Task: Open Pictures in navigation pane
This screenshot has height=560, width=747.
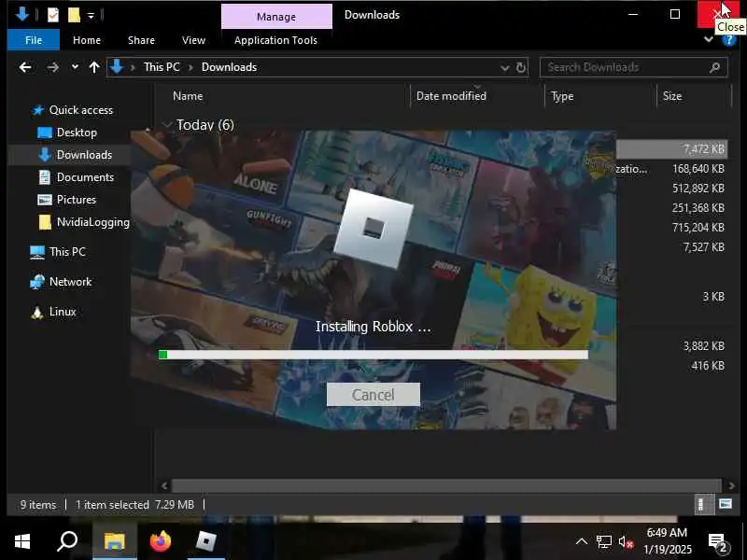Action: click(x=76, y=200)
